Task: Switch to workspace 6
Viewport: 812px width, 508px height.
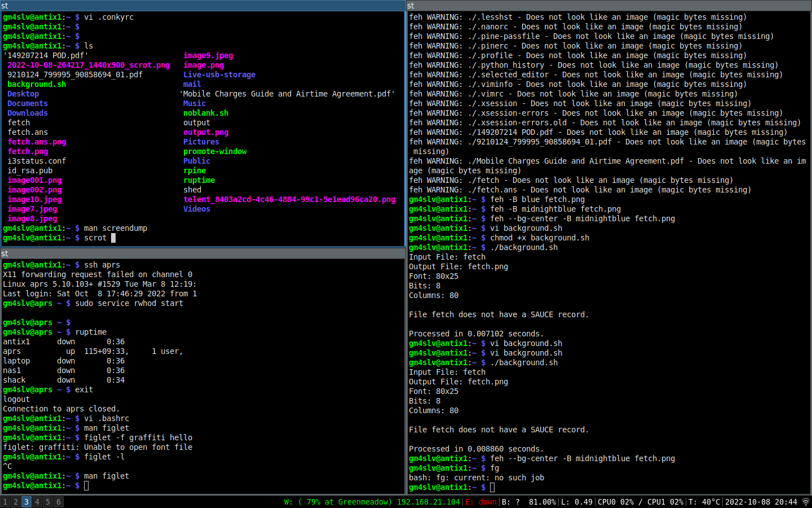Action: [x=59, y=502]
